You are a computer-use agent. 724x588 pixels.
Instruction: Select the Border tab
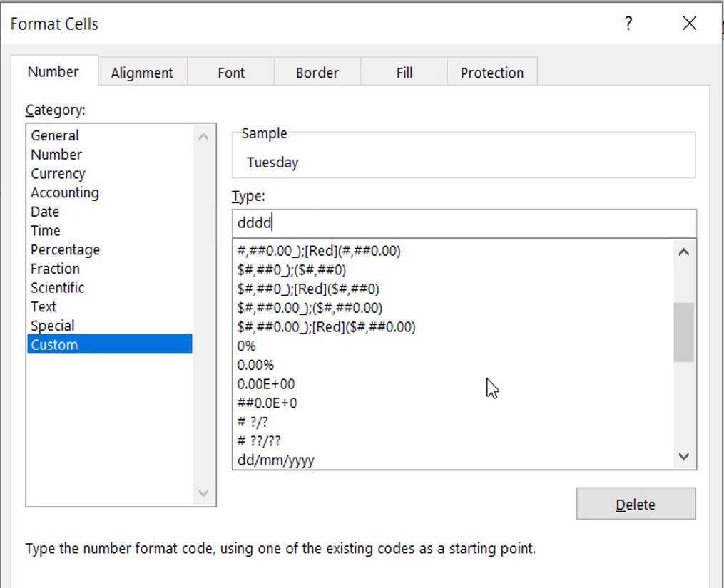317,72
